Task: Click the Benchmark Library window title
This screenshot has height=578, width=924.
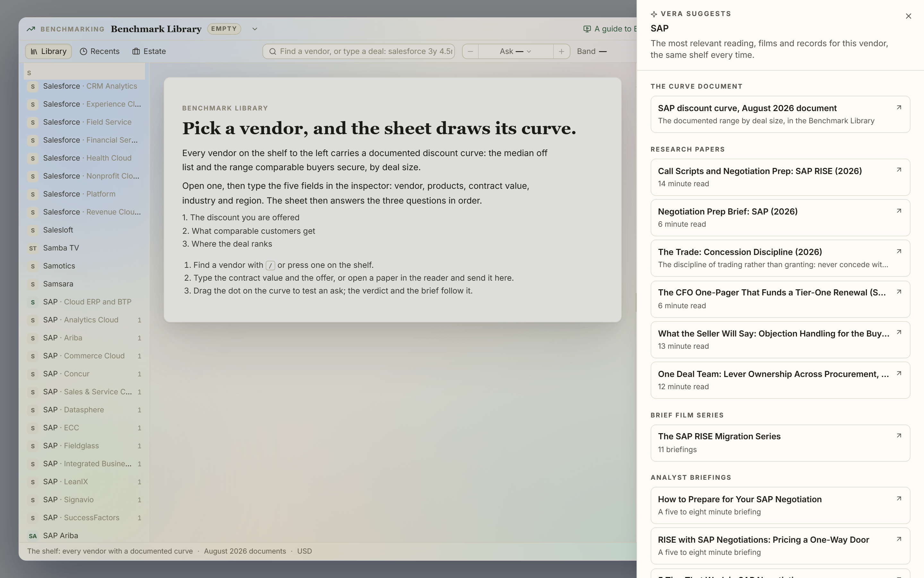Action: point(156,29)
